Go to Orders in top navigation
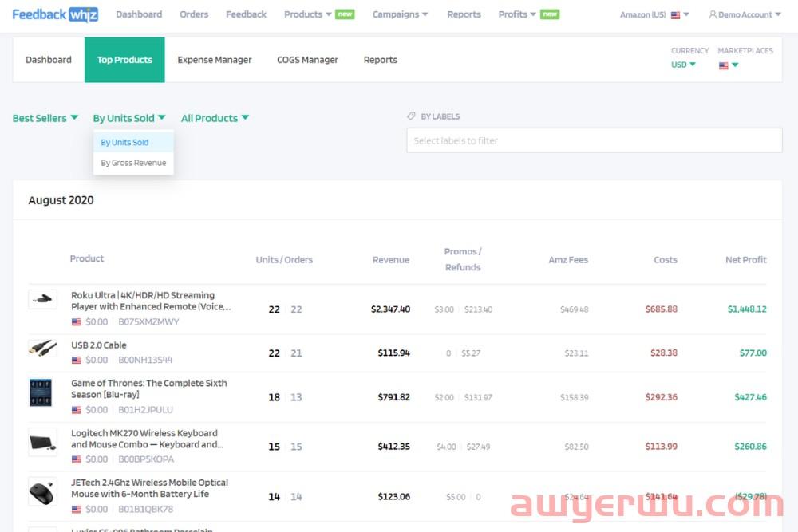 tap(194, 14)
